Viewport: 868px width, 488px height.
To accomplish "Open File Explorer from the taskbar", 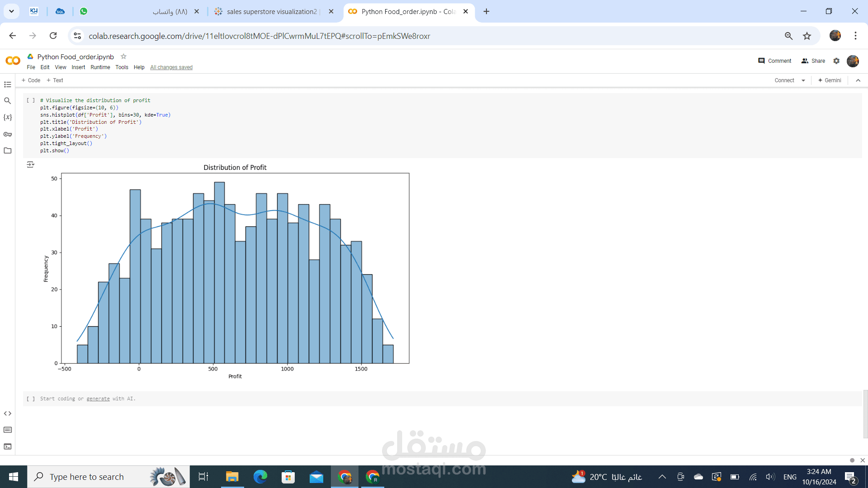I will click(232, 477).
